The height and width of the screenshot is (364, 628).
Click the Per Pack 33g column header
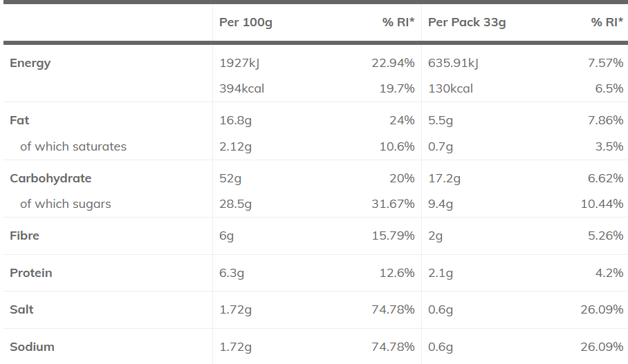pos(467,22)
